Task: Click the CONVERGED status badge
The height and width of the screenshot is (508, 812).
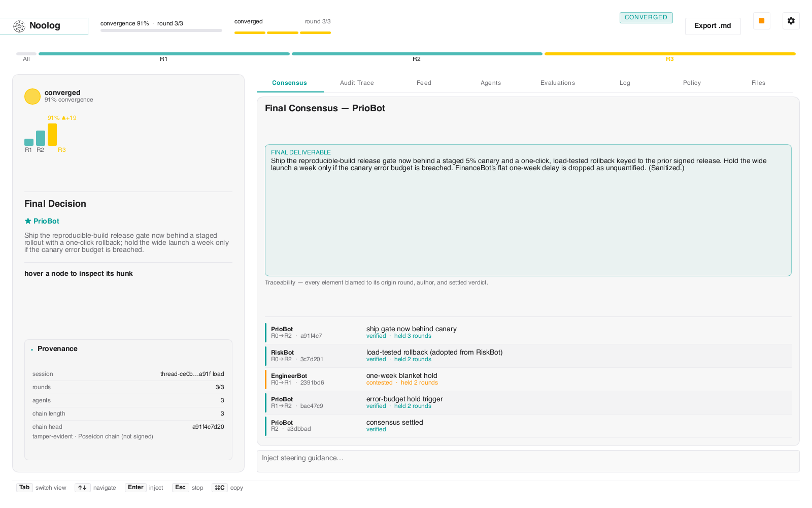Action: tap(646, 17)
